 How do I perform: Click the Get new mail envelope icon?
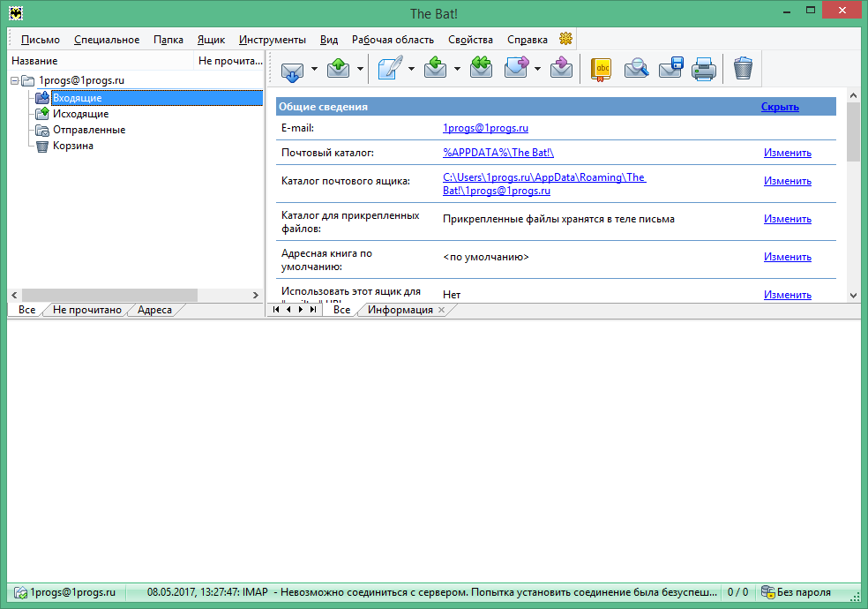[x=292, y=69]
